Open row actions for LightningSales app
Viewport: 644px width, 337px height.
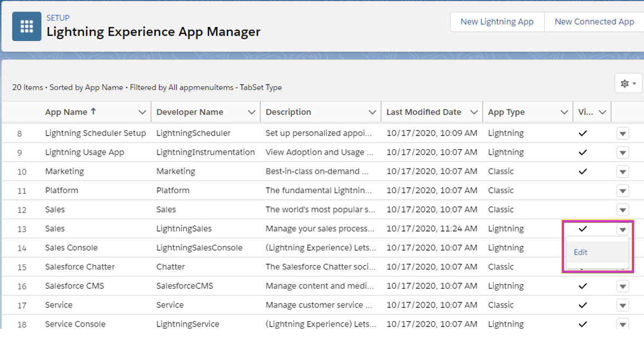click(623, 229)
